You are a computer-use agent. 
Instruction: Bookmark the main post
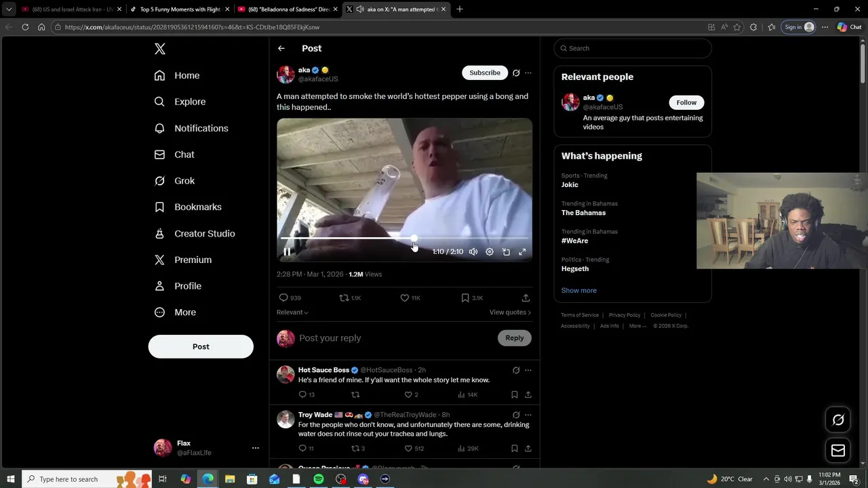point(465,298)
